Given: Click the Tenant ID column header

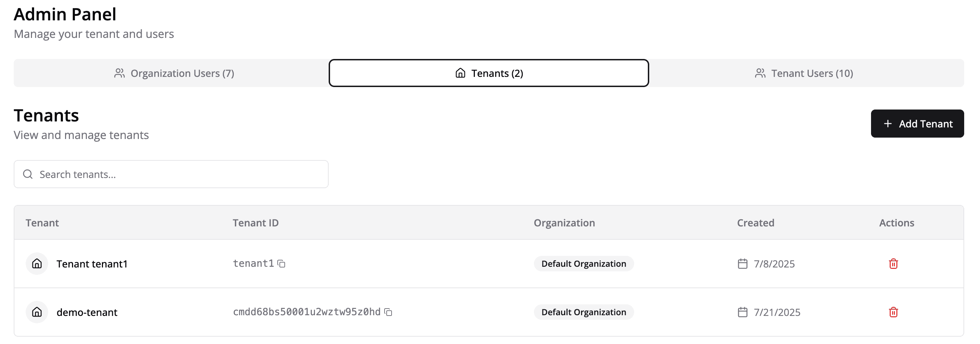Looking at the screenshot, I should (256, 223).
